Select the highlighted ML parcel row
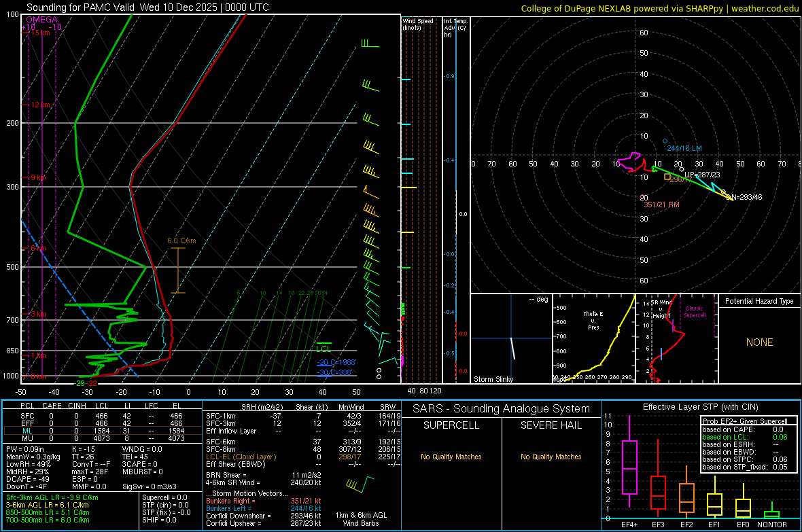 103,431
